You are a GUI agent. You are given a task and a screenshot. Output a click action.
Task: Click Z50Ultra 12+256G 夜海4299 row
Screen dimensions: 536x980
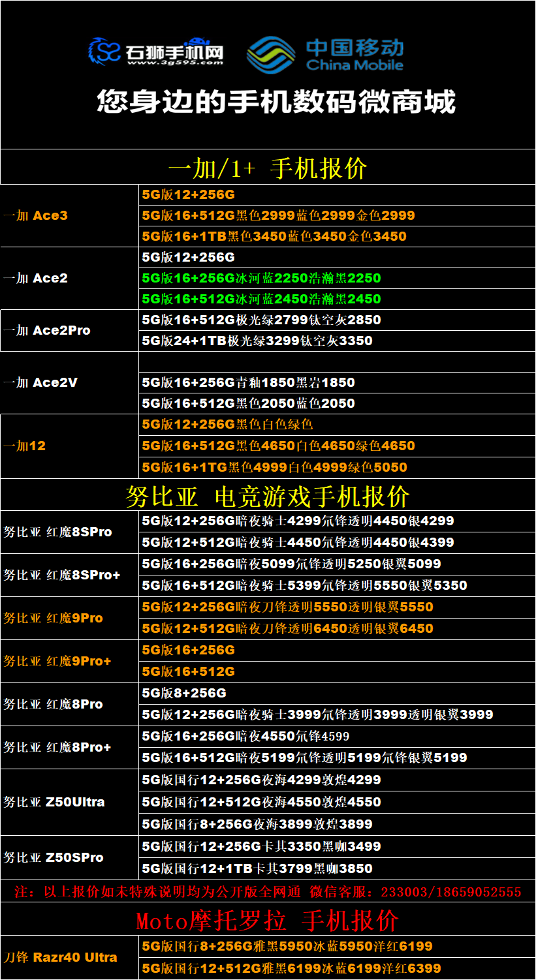(x=338, y=780)
